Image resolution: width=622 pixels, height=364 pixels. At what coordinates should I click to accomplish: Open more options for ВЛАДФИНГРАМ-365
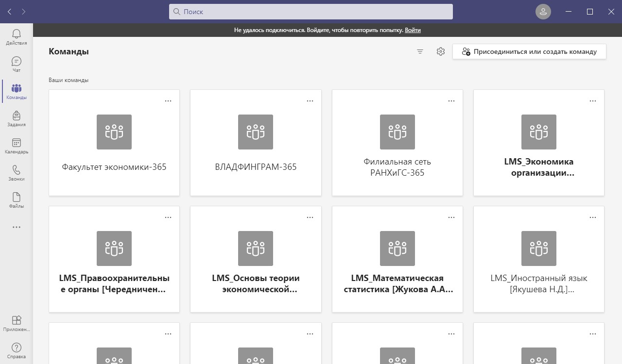click(x=310, y=101)
